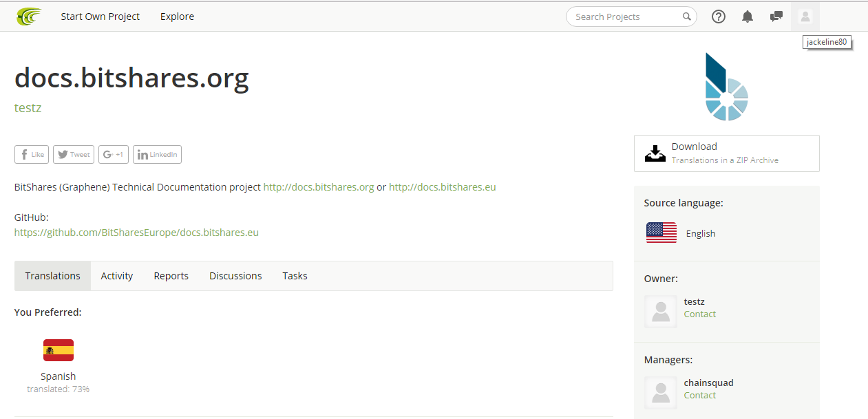Share via the LinkedIn button
868x419 pixels.
157,154
